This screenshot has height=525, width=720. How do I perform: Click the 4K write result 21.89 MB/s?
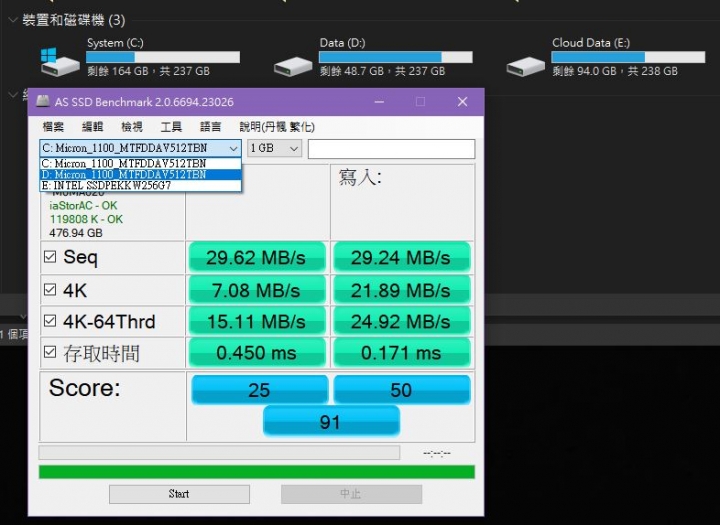click(x=402, y=290)
